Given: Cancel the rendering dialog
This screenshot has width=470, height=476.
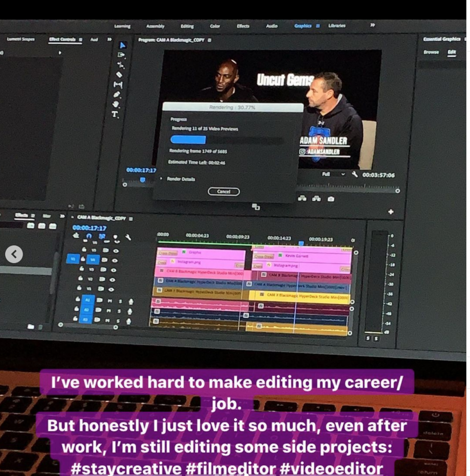Looking at the screenshot, I should [224, 192].
